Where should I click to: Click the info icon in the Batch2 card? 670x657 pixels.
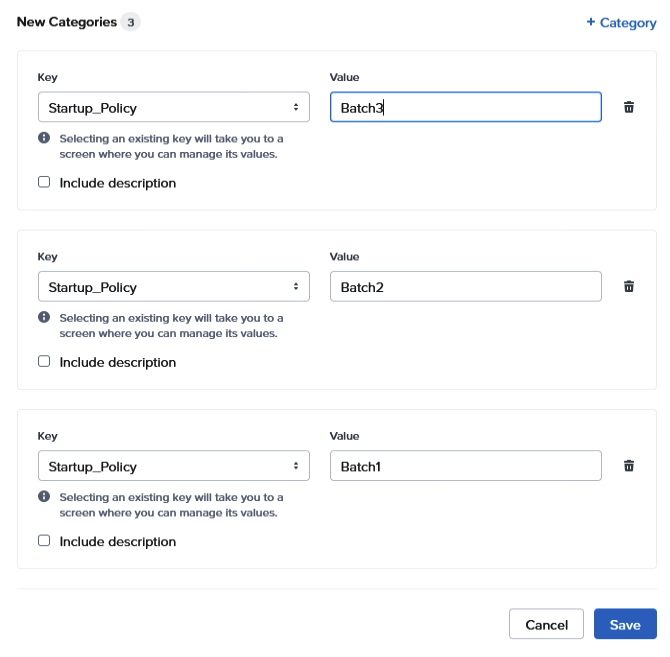click(x=44, y=318)
